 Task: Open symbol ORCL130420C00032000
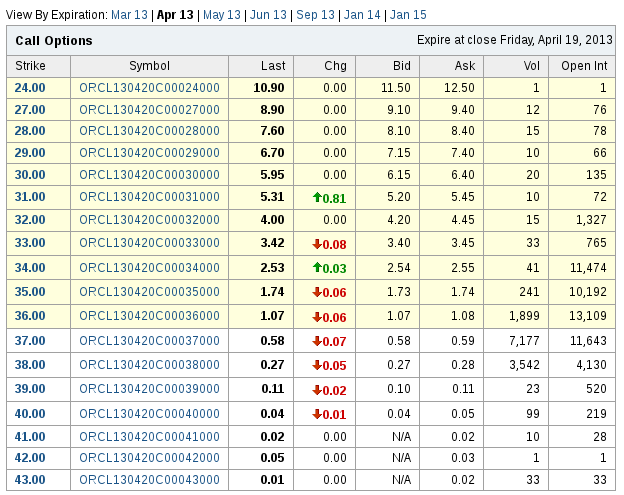[149, 220]
